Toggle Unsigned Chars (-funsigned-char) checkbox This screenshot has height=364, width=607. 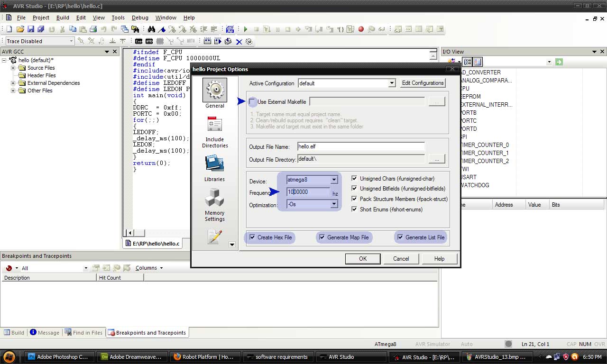[354, 179]
